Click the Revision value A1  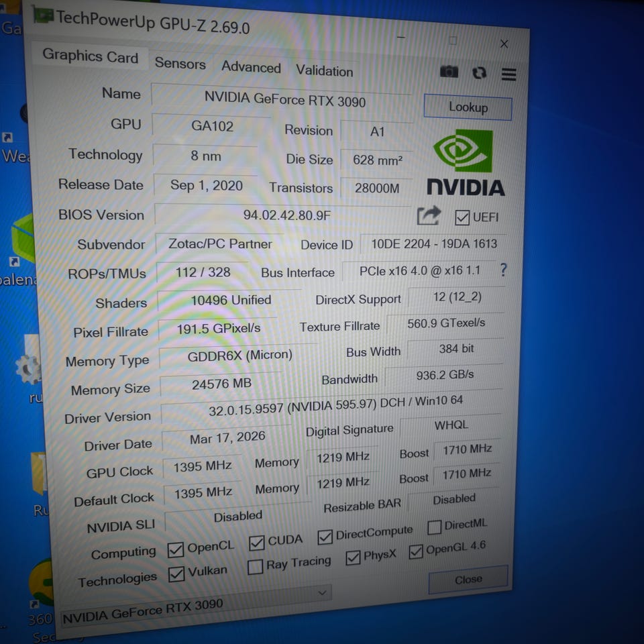pos(377,131)
